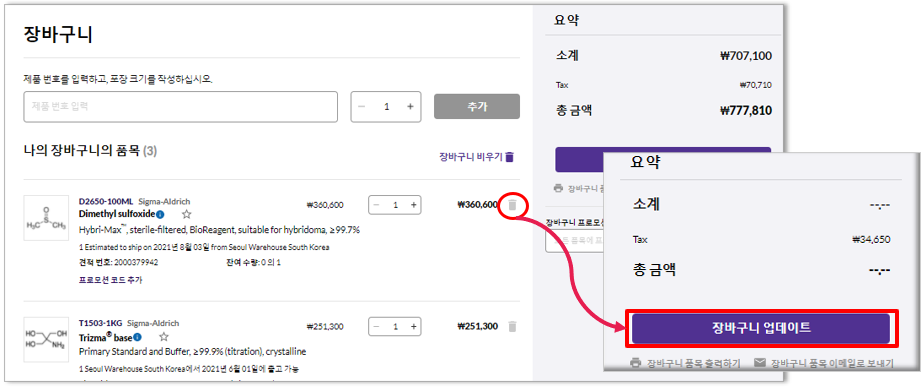Viewport: 924px width, 390px height.
Task: Click quantity value of Trizma base
Action: (395, 326)
